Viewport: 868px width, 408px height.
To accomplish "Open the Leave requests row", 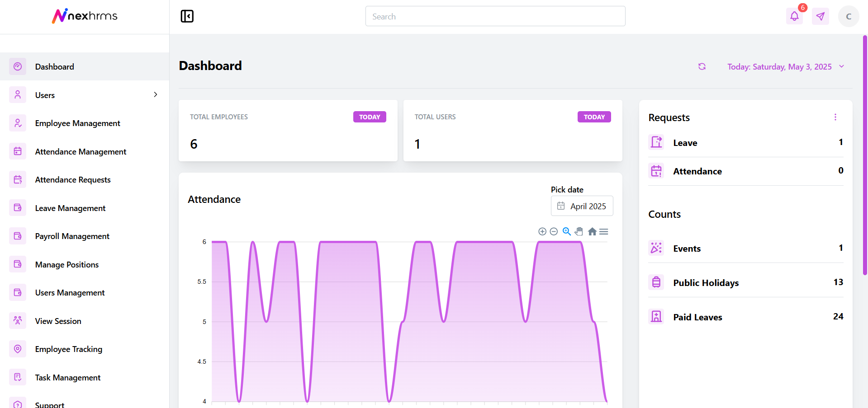I will point(745,142).
